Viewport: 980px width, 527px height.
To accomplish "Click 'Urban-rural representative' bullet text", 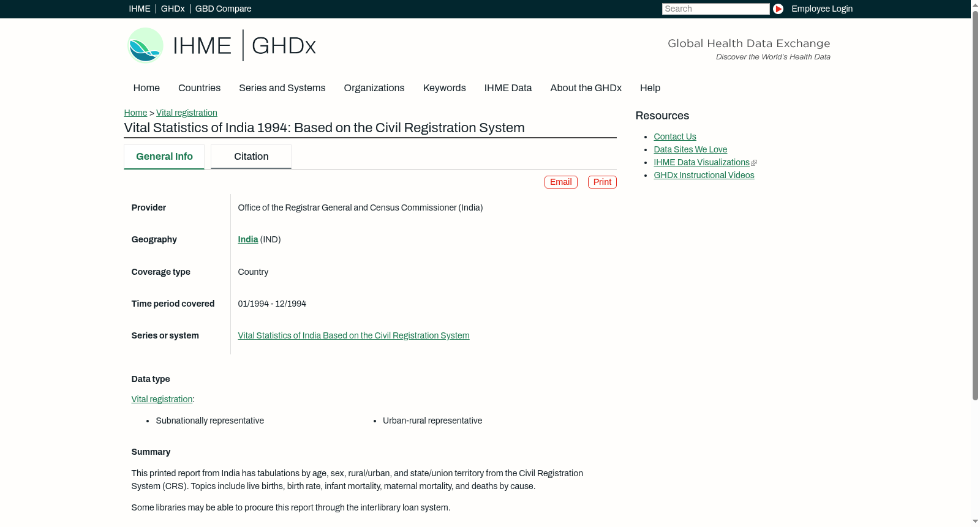I will point(432,420).
